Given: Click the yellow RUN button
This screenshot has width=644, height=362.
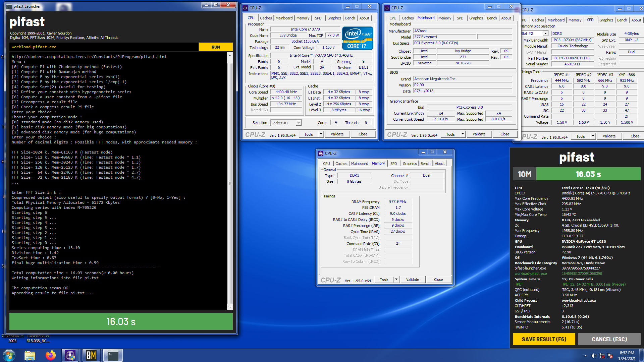Looking at the screenshot, I should [216, 47].
